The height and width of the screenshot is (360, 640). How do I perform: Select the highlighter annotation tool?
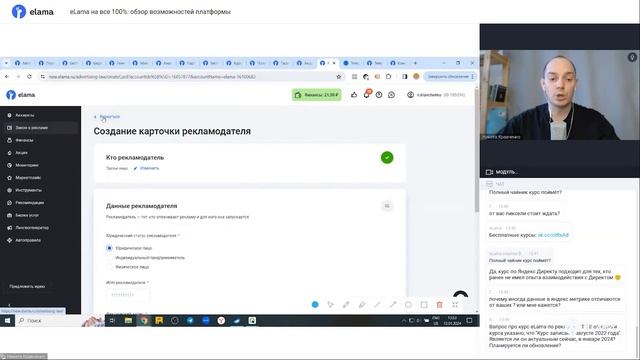[362, 304]
